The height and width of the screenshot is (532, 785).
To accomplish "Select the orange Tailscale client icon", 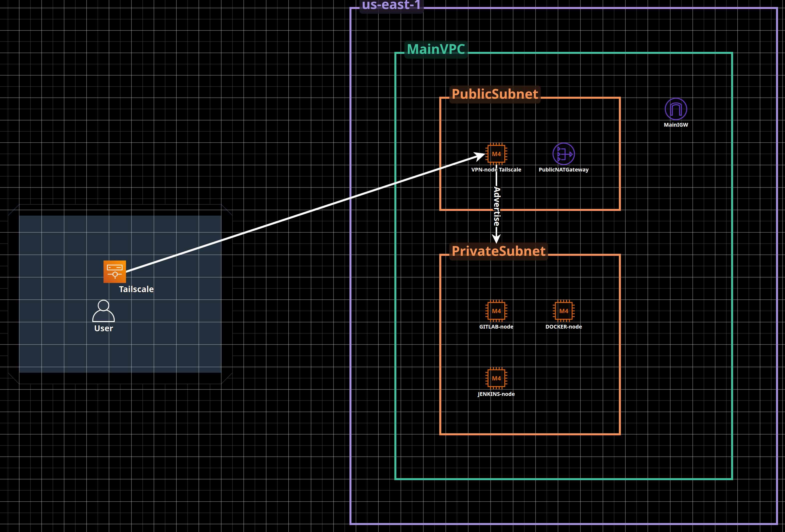I will [x=114, y=271].
